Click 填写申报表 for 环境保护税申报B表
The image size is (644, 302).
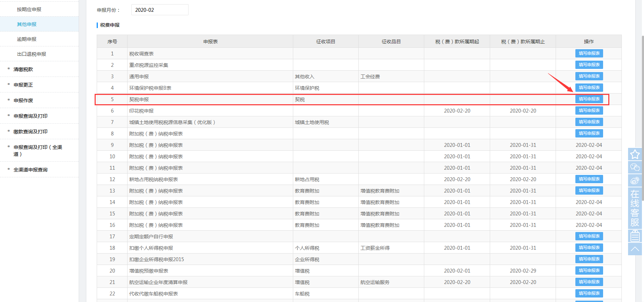tap(589, 88)
